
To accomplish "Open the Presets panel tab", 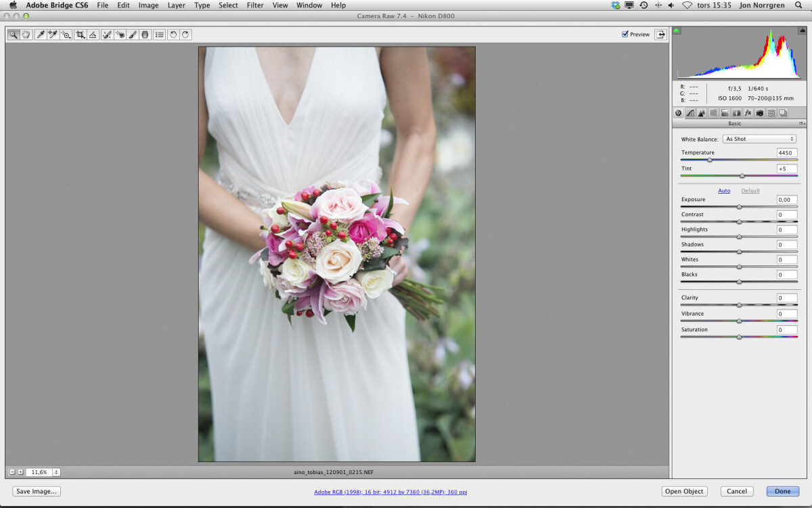I will (x=771, y=113).
